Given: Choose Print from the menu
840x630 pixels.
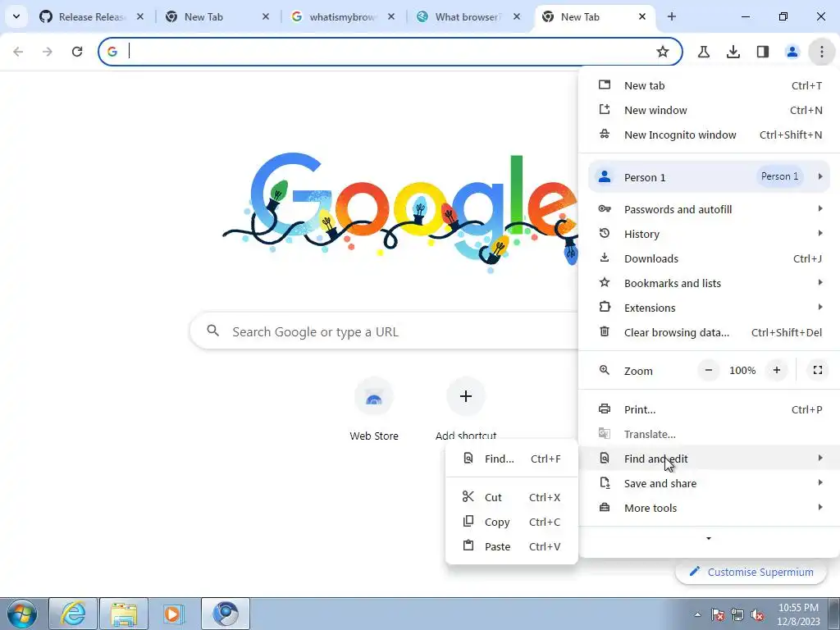Looking at the screenshot, I should click(x=710, y=409).
